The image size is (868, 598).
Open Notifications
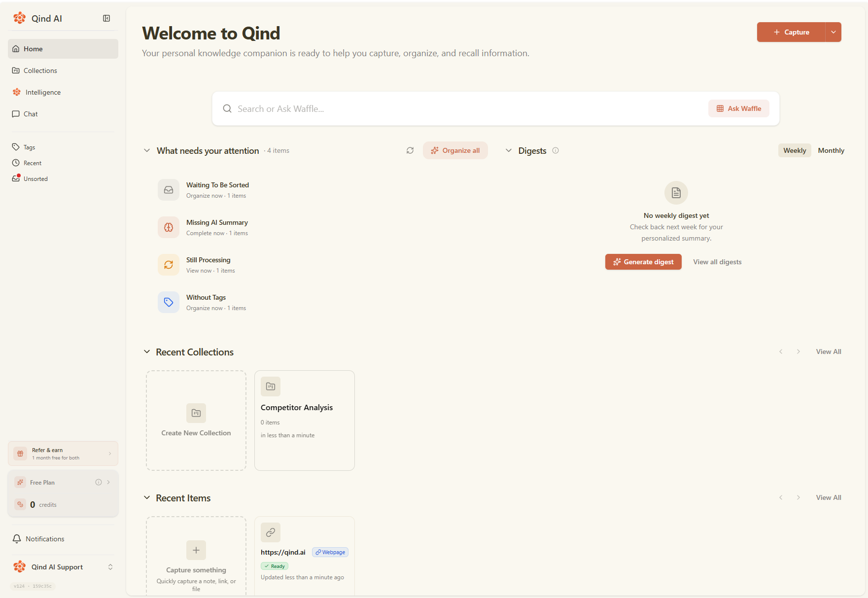point(63,539)
